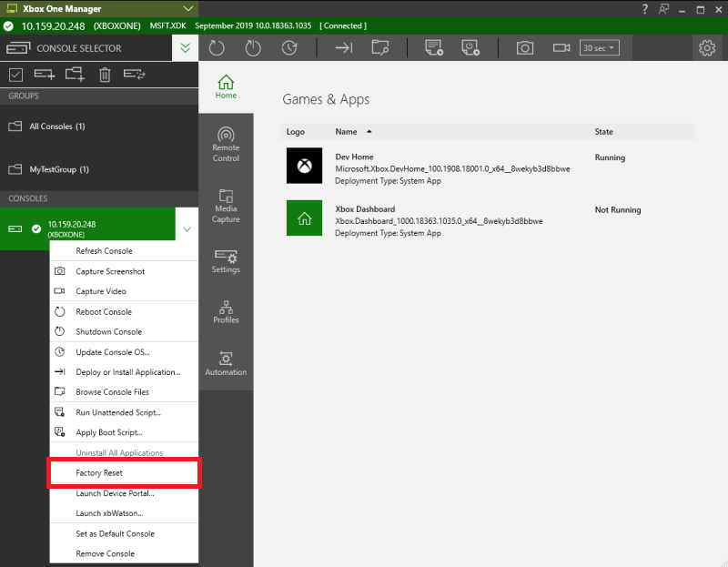
Task: Select the Xbox Dashboard app name
Action: (x=365, y=209)
